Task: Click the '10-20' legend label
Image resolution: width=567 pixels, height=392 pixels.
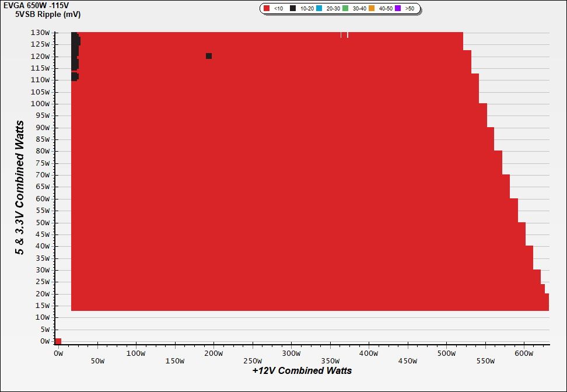Action: pos(307,8)
